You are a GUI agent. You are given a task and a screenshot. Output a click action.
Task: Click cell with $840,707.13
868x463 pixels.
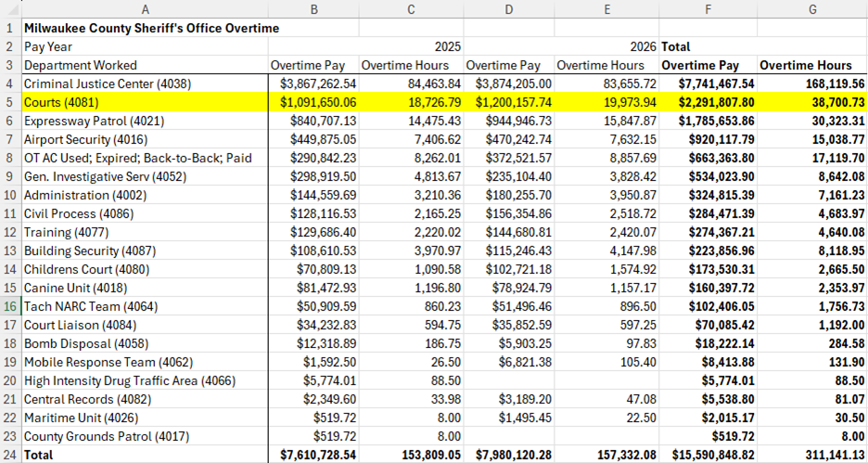(x=313, y=121)
